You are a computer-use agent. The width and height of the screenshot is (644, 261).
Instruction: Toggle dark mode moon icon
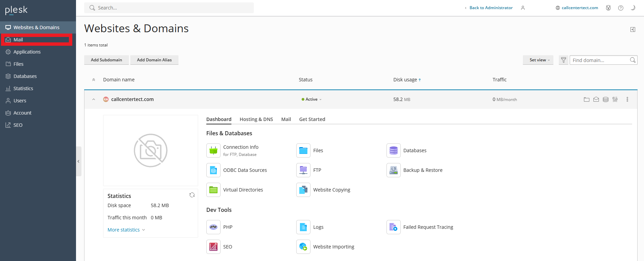tap(633, 8)
